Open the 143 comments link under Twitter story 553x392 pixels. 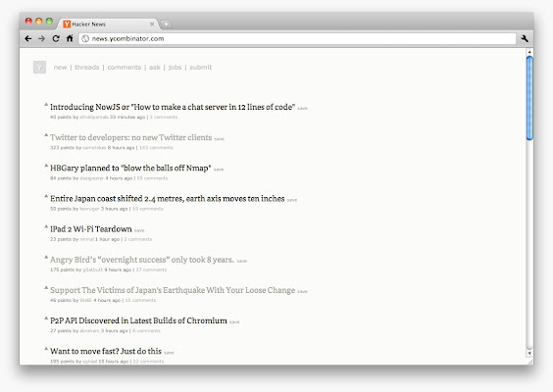pos(156,148)
